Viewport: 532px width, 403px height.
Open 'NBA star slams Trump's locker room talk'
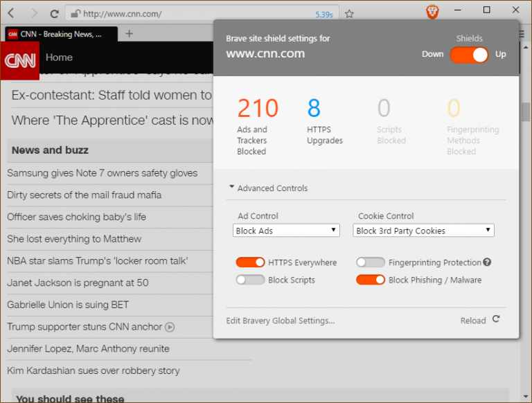(98, 261)
